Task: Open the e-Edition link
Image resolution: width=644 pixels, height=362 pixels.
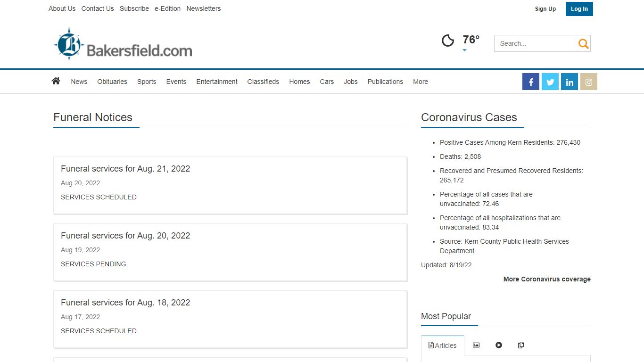Action: click(167, 8)
